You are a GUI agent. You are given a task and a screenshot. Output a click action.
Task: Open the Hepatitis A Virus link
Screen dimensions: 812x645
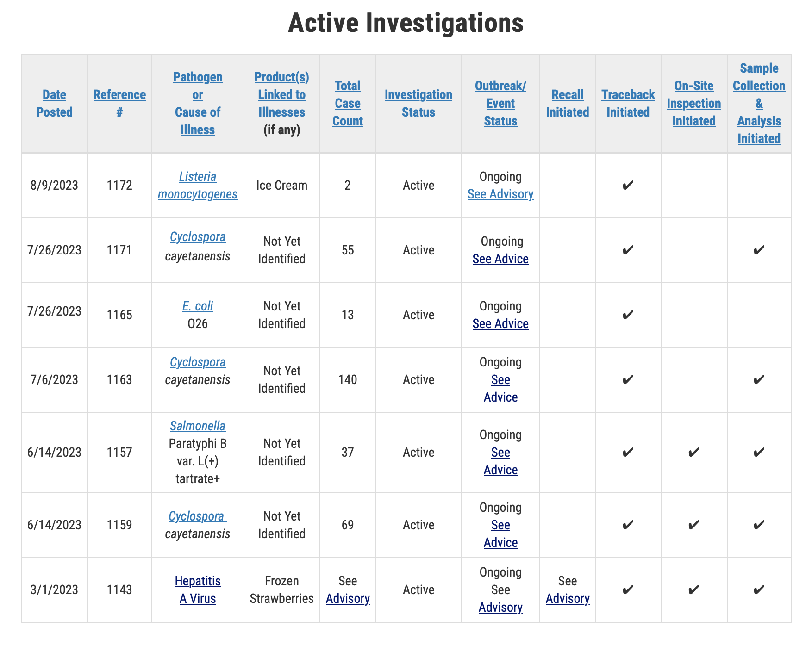tap(198, 589)
